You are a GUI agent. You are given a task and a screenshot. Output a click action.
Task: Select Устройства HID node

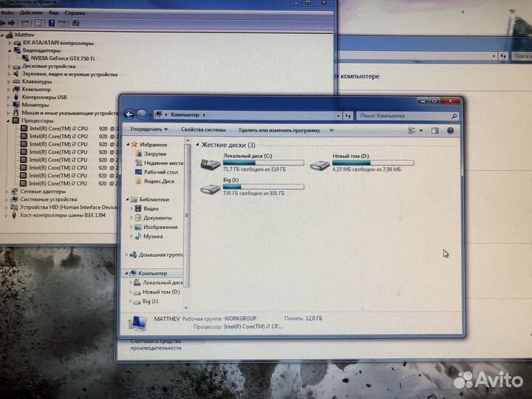69,207
